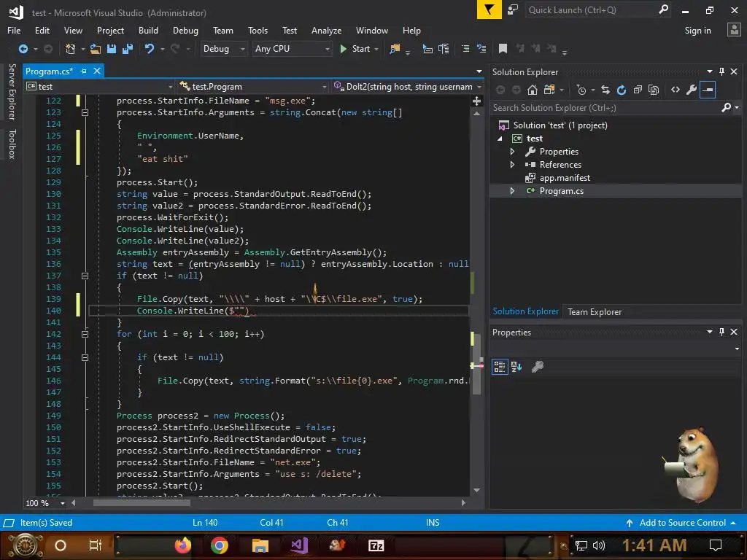This screenshot has width=747, height=560.
Task: Open the Toolbox side tab
Action: (x=12, y=144)
